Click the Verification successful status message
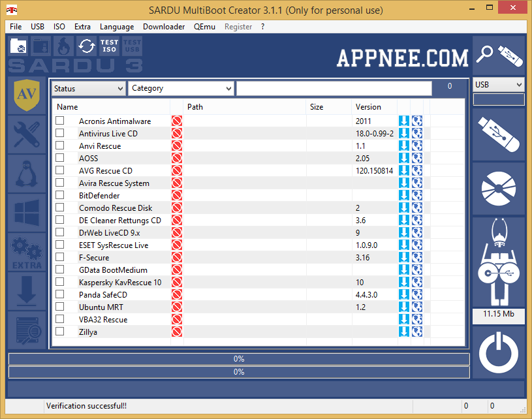532x419 pixels. tap(86, 406)
